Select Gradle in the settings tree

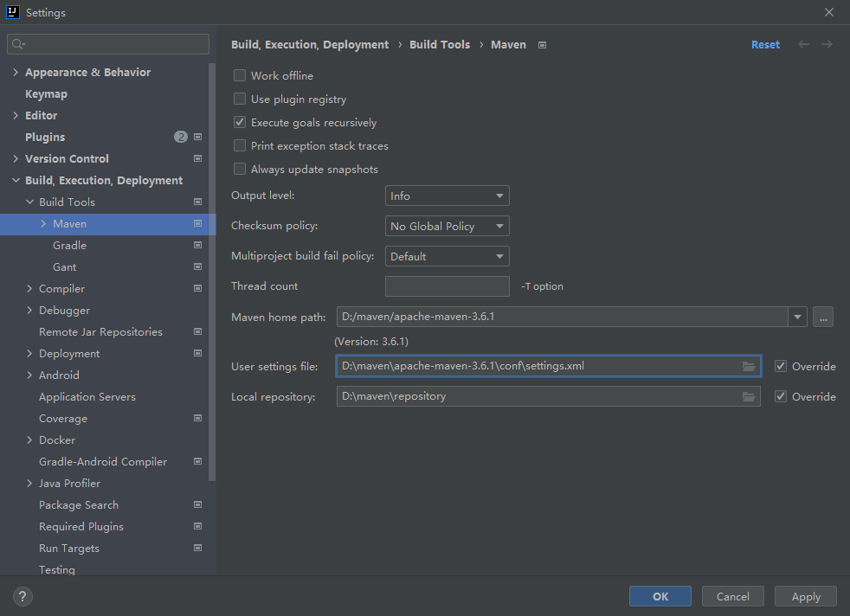click(69, 246)
